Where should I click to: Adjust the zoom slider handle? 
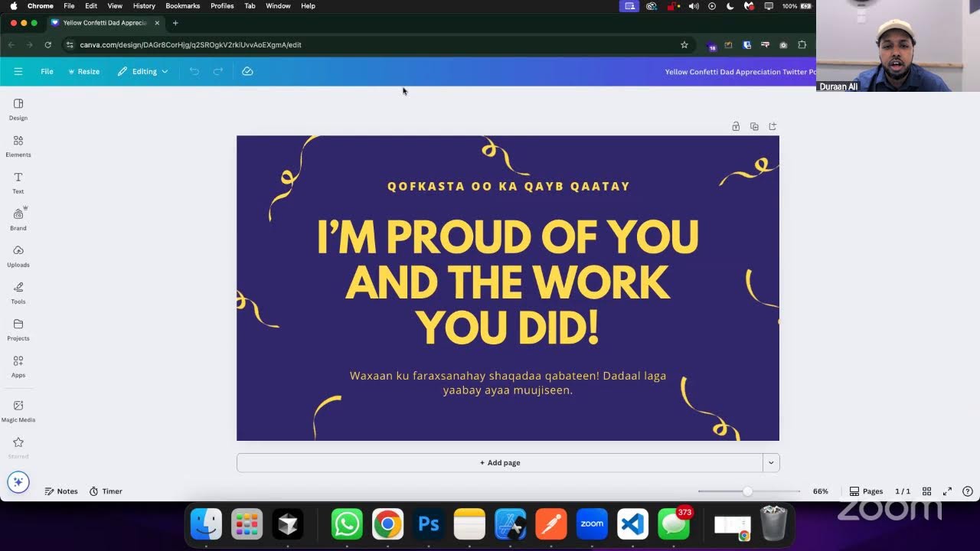click(x=747, y=491)
